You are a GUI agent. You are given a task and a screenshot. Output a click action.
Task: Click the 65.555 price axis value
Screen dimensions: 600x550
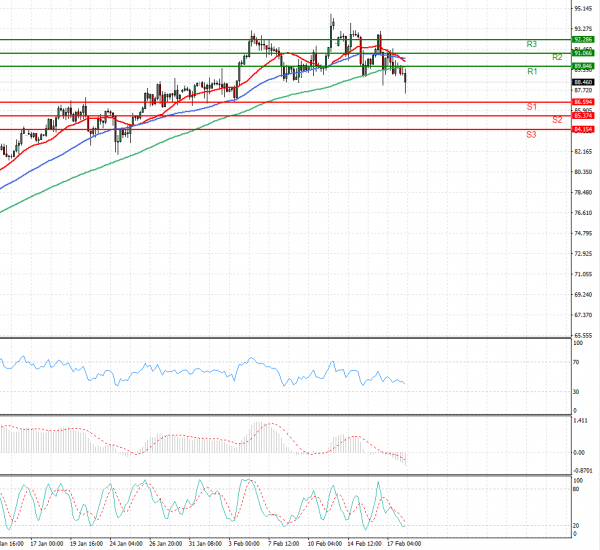[x=583, y=335]
